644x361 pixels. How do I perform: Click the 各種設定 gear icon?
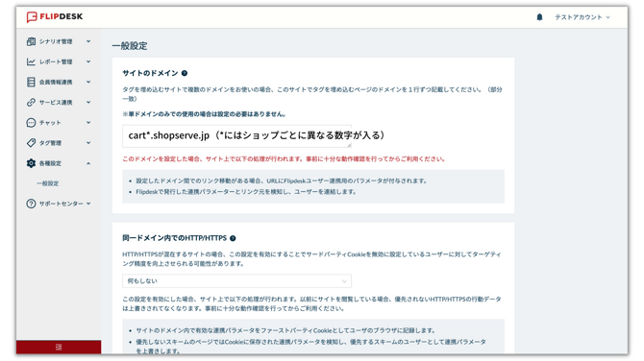tap(31, 163)
